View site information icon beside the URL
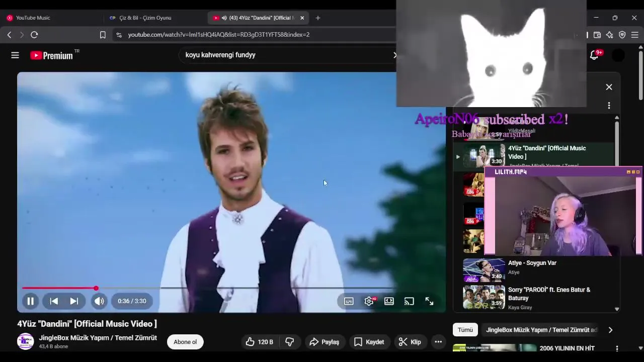This screenshot has width=644, height=362. [119, 35]
